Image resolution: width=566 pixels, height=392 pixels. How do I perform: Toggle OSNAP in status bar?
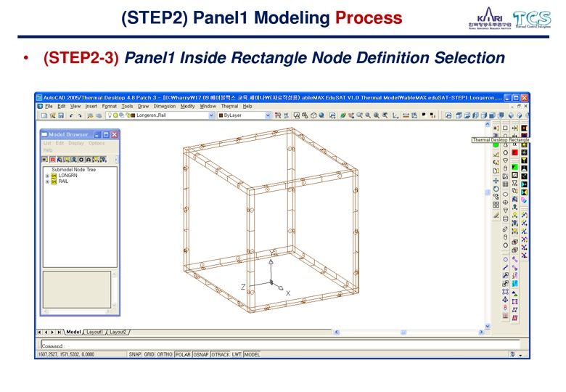(x=201, y=354)
